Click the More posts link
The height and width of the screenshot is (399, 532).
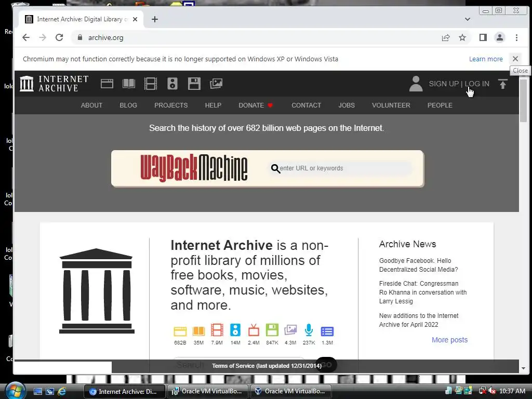[x=449, y=340]
